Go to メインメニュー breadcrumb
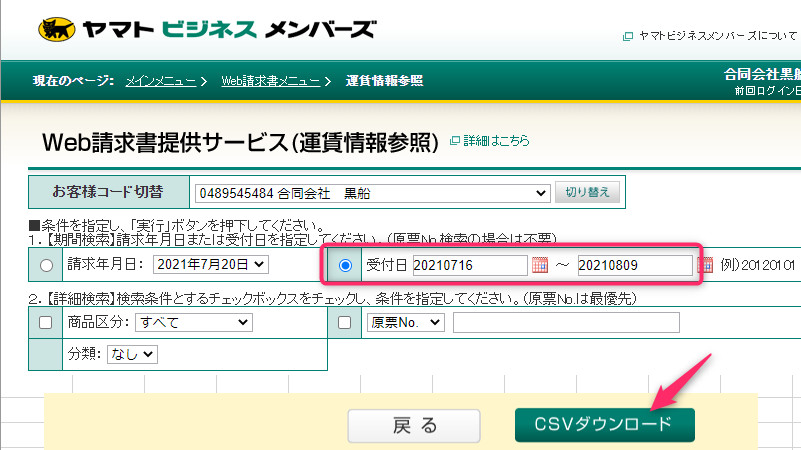Screen dimensions: 801x450 [161, 81]
